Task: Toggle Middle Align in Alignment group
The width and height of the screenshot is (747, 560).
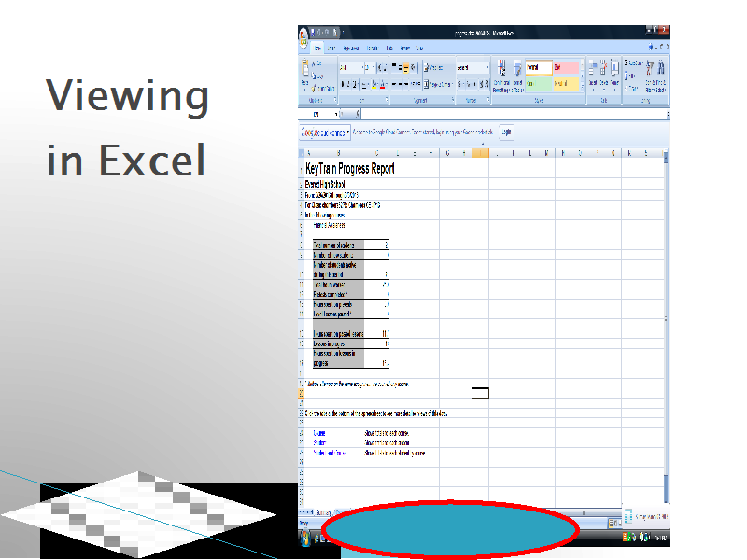Action: click(401, 67)
